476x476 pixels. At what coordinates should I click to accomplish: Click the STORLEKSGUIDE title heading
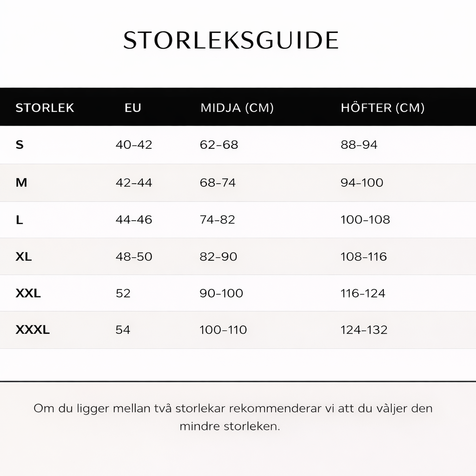click(231, 41)
